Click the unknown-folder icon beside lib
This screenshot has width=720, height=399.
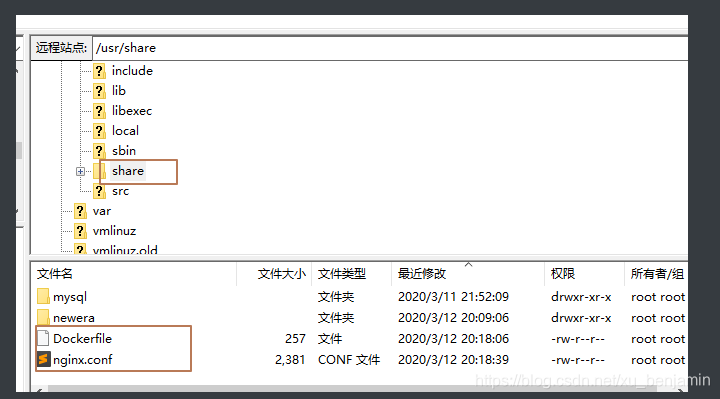tap(99, 91)
